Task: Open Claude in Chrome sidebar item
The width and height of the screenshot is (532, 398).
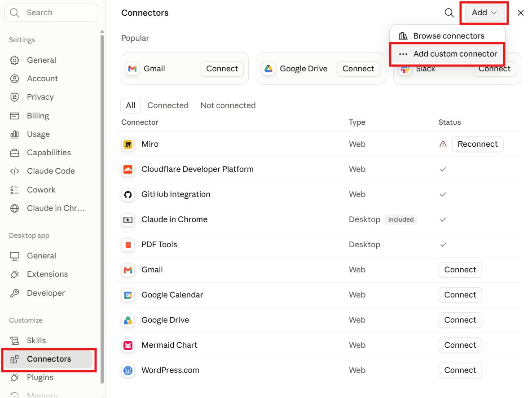Action: coord(47,208)
